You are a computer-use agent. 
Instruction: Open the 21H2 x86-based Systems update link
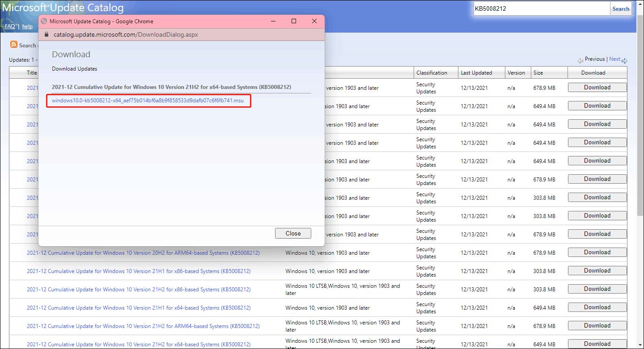(139, 290)
